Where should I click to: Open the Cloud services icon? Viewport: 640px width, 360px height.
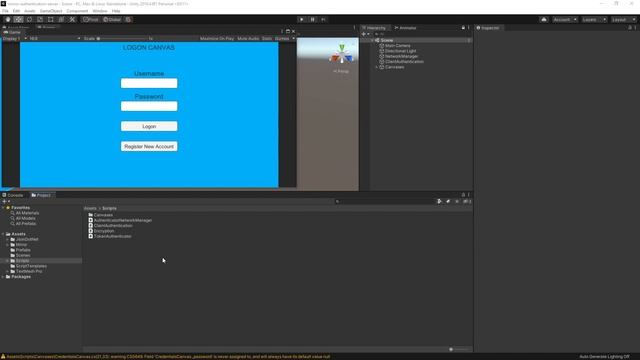coord(544,20)
